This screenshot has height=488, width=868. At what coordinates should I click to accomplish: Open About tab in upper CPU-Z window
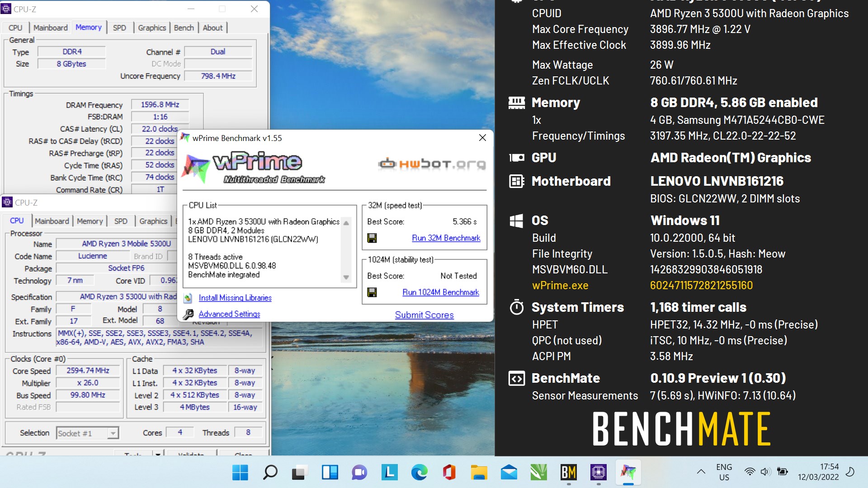coord(212,28)
